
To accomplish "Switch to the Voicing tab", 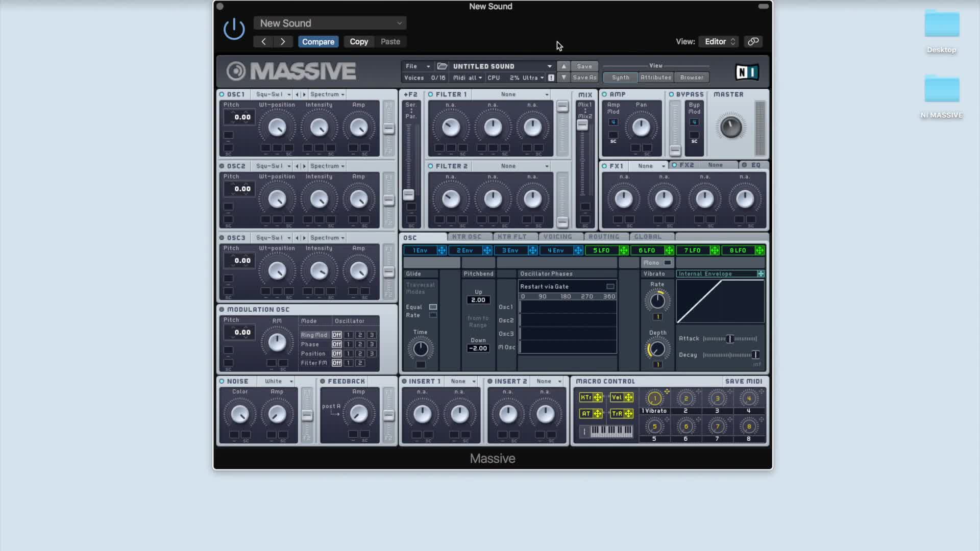I will click(557, 237).
